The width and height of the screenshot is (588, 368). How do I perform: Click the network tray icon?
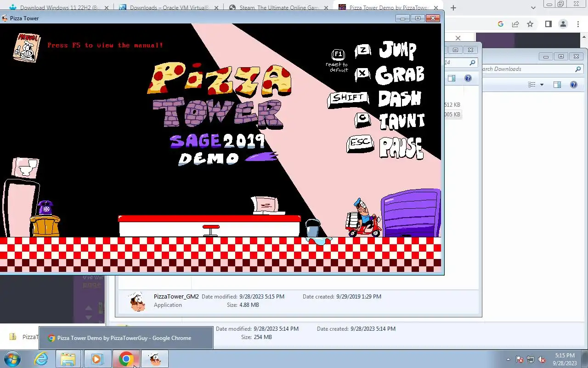[x=531, y=359]
